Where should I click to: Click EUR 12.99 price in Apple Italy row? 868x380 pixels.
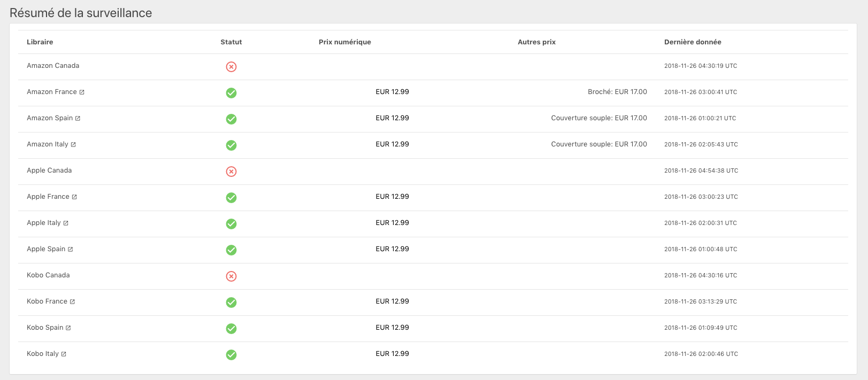[392, 223]
